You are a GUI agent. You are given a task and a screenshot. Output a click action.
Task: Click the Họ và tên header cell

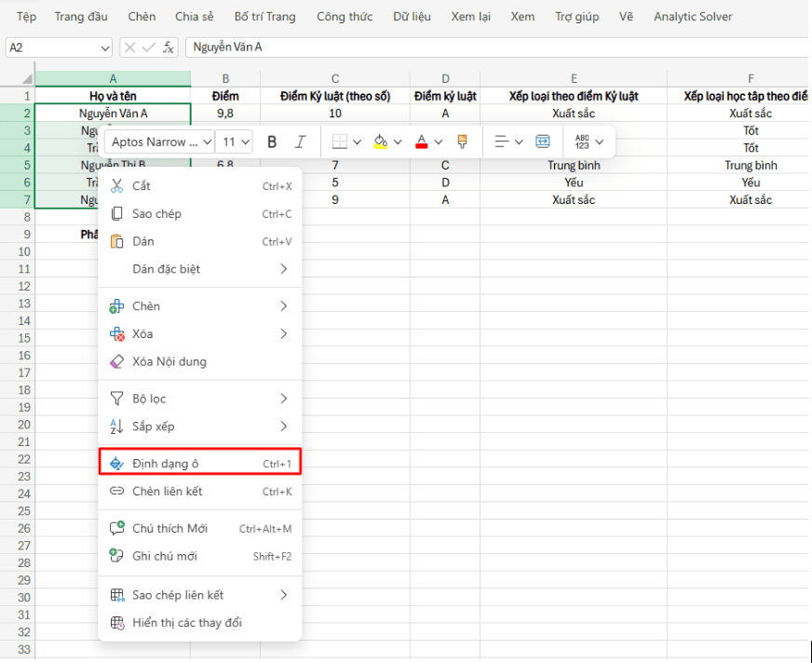113,96
